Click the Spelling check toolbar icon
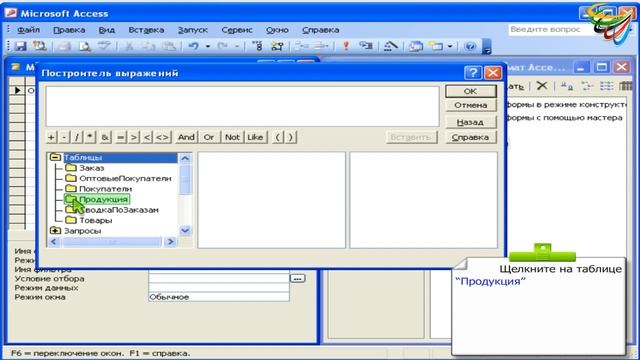 coord(104,46)
